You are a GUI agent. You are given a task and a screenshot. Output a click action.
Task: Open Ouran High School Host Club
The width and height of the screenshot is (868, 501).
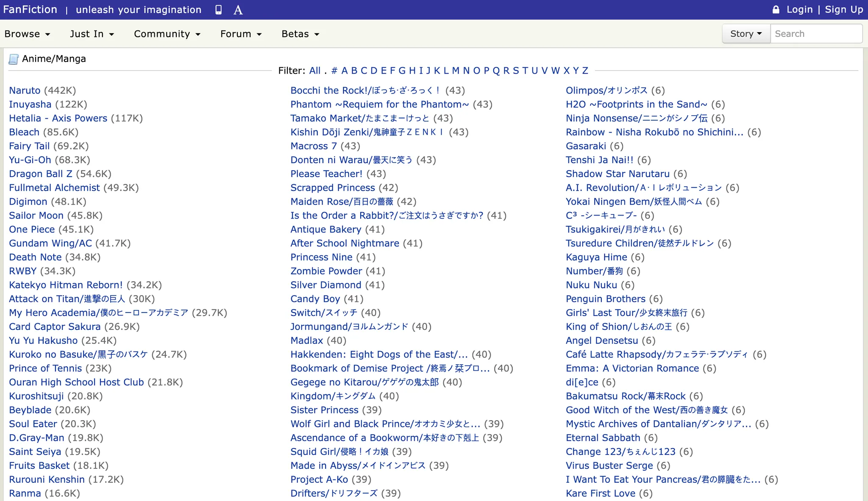pyautogui.click(x=76, y=382)
